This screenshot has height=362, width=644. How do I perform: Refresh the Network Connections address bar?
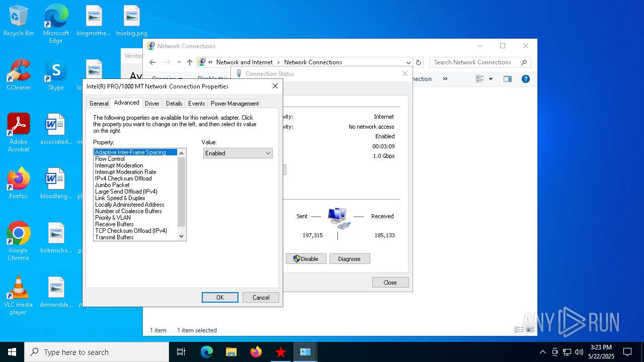[x=419, y=62]
